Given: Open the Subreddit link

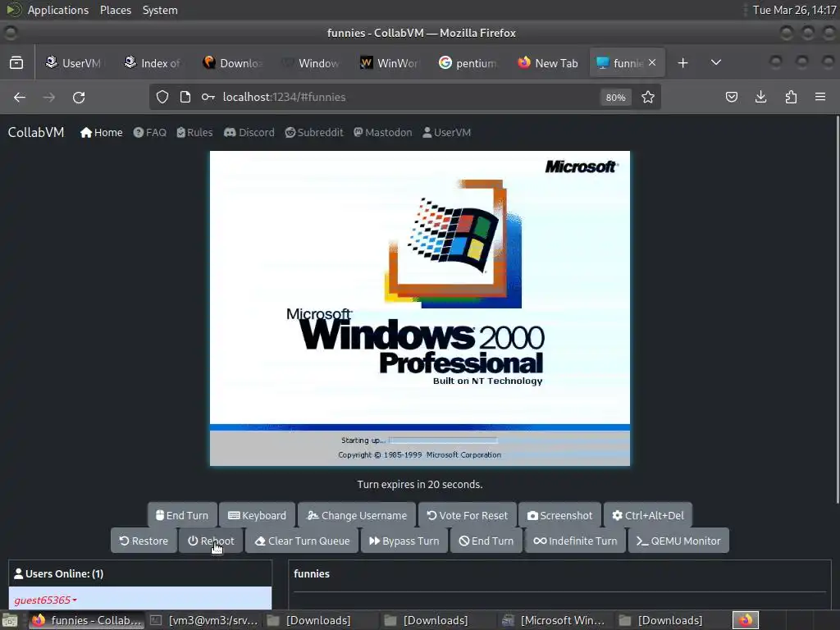Looking at the screenshot, I should coord(314,132).
